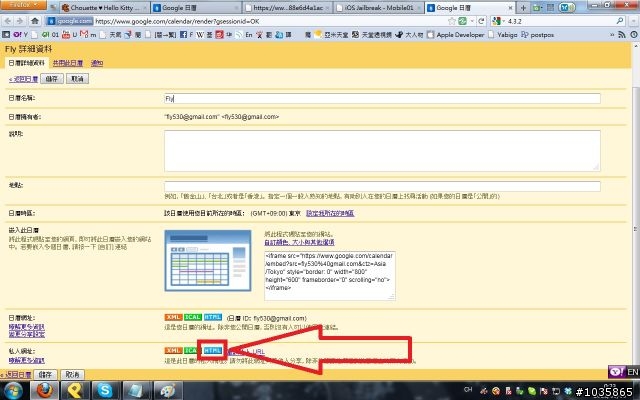This screenshot has width=640, height=400.
Task: Click the top 儲存 save button
Action: [52, 79]
